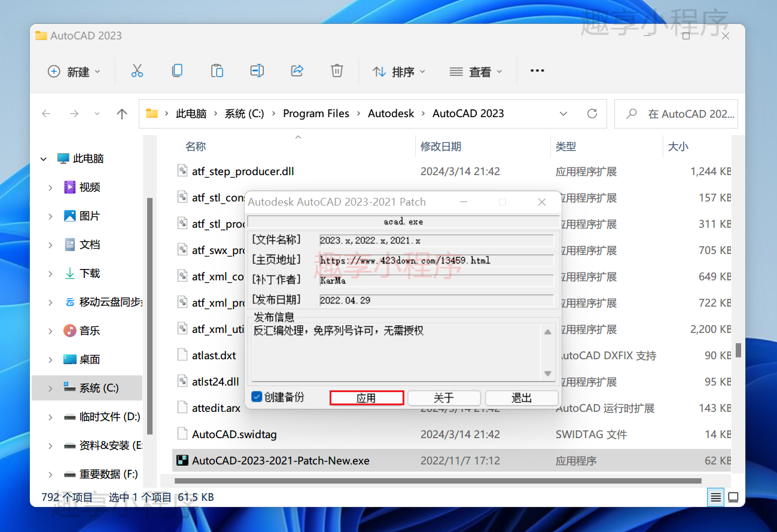This screenshot has height=532, width=777.
Task: Switch to large thumbnails view icon
Action: pyautogui.click(x=733, y=497)
